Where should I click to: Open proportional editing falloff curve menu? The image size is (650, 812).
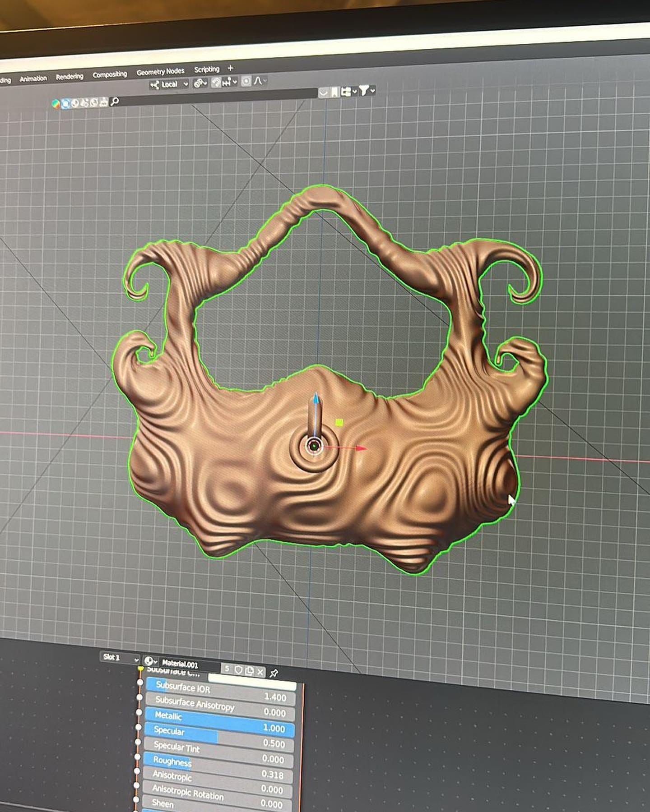260,81
